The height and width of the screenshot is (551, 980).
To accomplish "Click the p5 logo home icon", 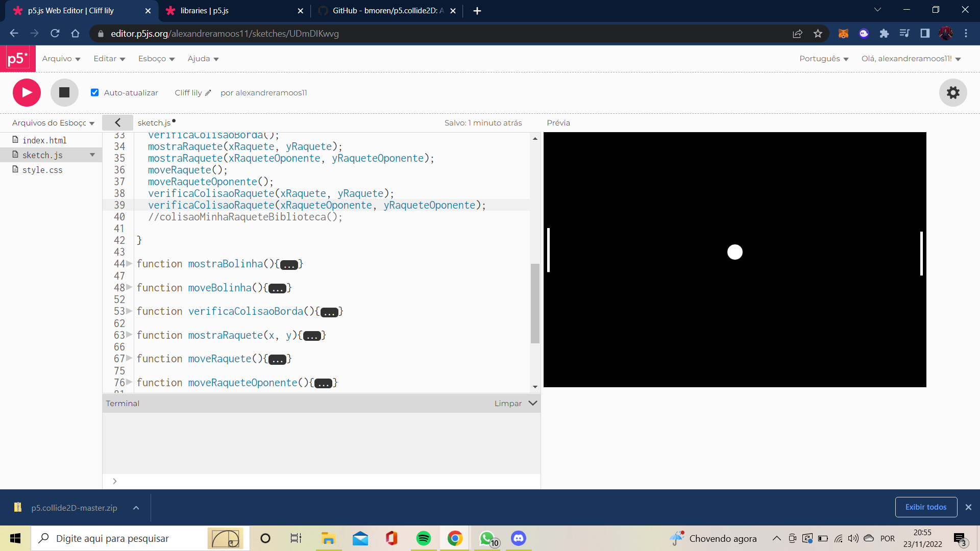I will (18, 59).
